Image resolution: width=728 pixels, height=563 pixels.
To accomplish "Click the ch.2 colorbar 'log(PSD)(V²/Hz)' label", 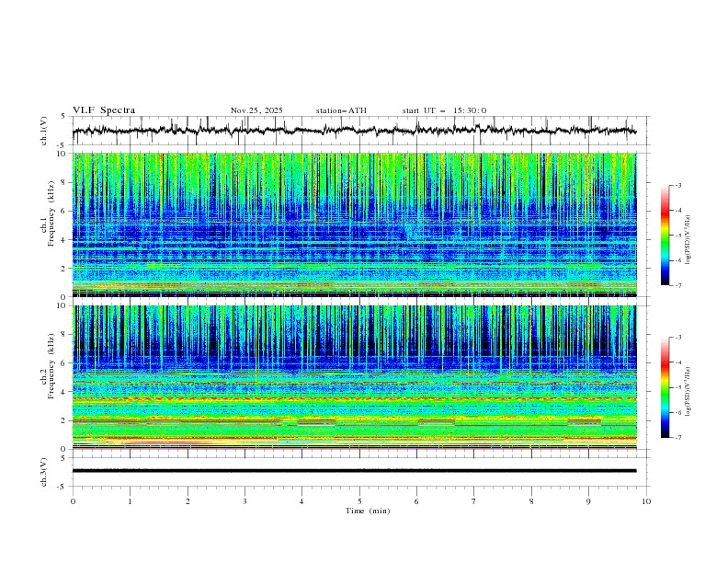I will tap(688, 392).
